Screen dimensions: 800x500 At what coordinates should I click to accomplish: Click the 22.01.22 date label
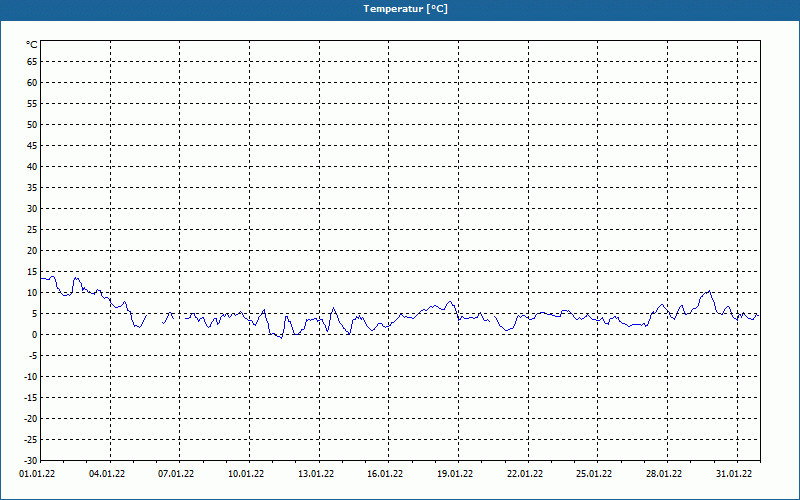(525, 474)
